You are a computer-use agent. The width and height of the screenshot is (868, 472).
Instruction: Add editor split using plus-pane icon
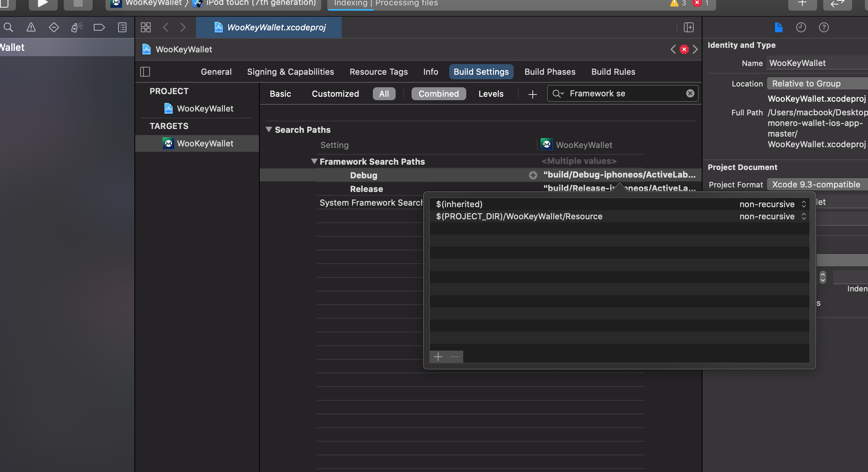tap(689, 27)
